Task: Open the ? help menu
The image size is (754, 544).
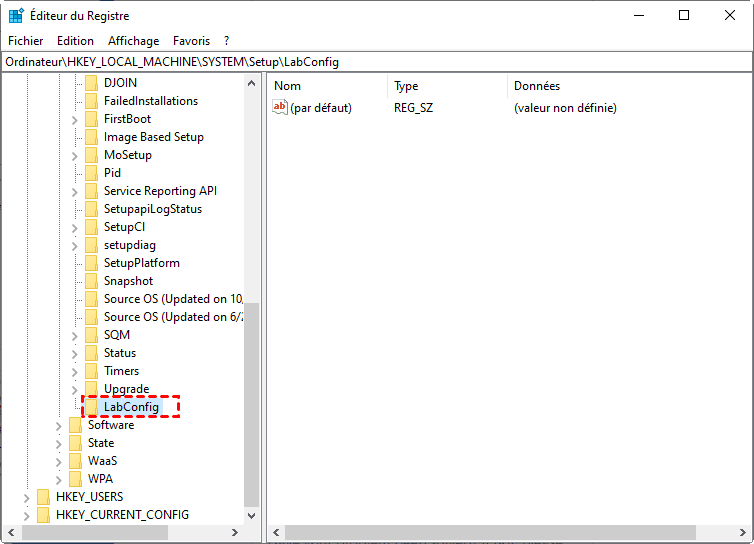Action: (x=226, y=41)
